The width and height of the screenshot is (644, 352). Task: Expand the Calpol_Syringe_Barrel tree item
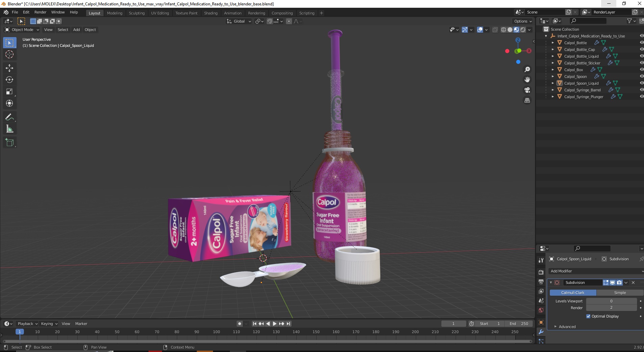click(x=553, y=90)
